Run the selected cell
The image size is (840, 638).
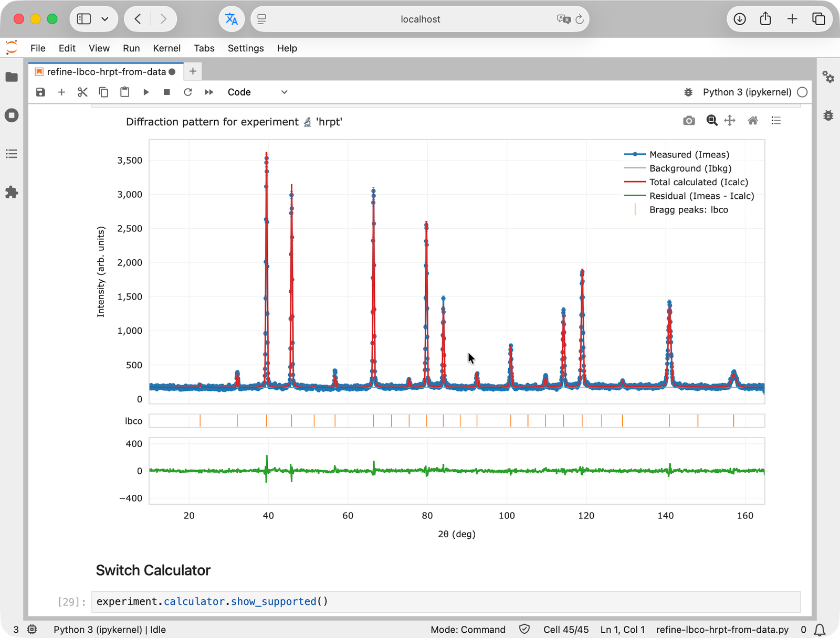point(146,92)
